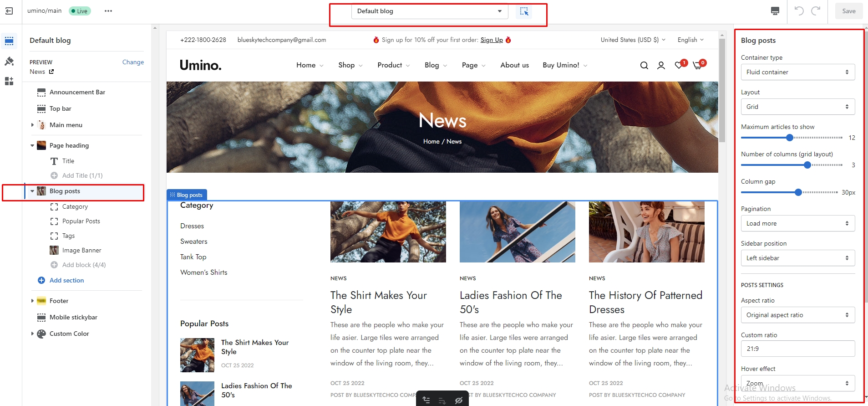Screen dimensions: 868x406
Task: Click the undo arrow icon
Action: (x=799, y=11)
